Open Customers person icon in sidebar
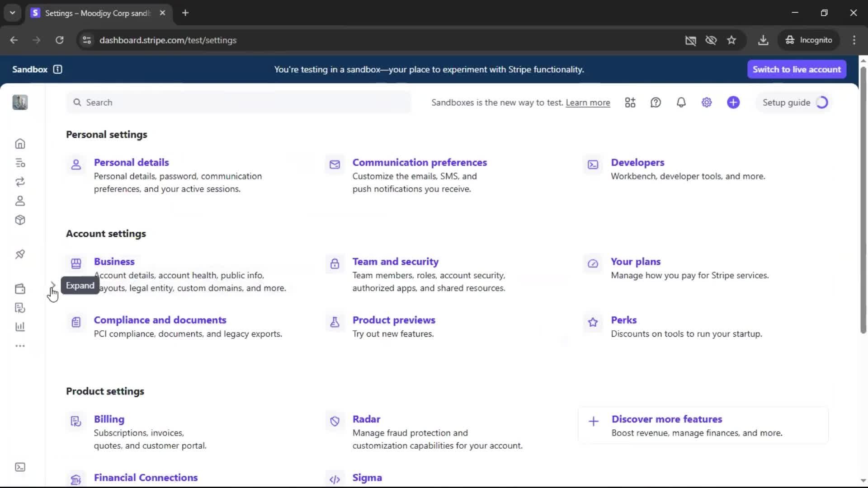 point(20,201)
